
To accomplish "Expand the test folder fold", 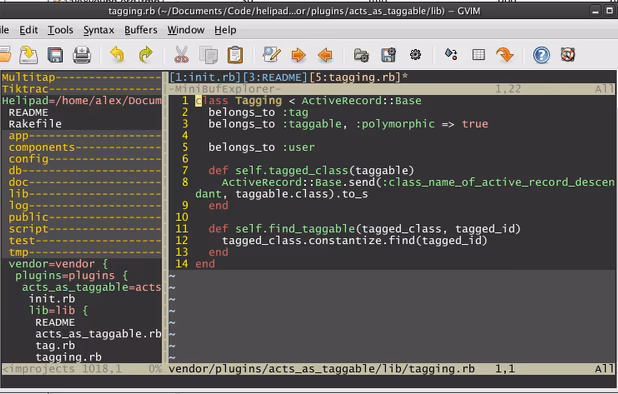I will point(81,241).
